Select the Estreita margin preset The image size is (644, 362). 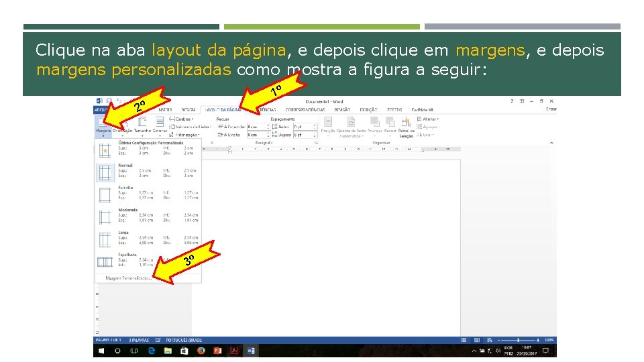(x=148, y=193)
